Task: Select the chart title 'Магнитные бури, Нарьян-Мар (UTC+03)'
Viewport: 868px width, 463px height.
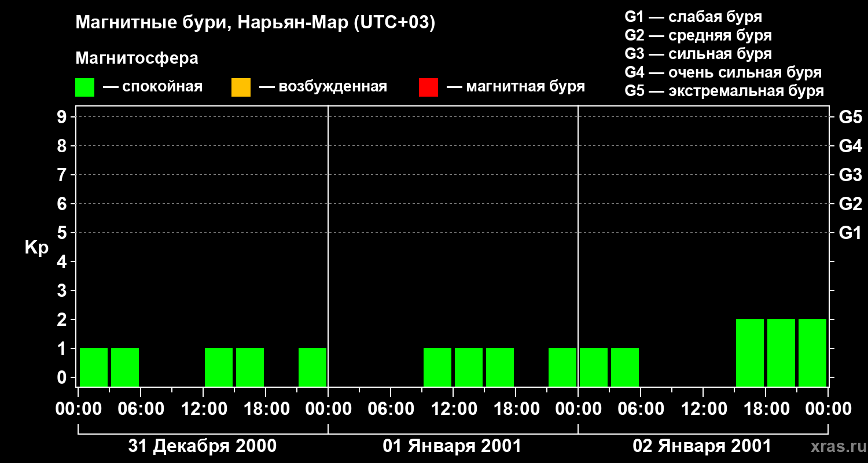Action: [255, 24]
